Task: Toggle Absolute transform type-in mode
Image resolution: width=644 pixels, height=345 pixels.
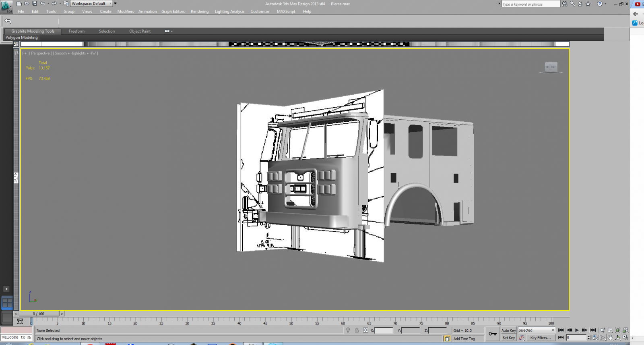Action: pos(365,330)
